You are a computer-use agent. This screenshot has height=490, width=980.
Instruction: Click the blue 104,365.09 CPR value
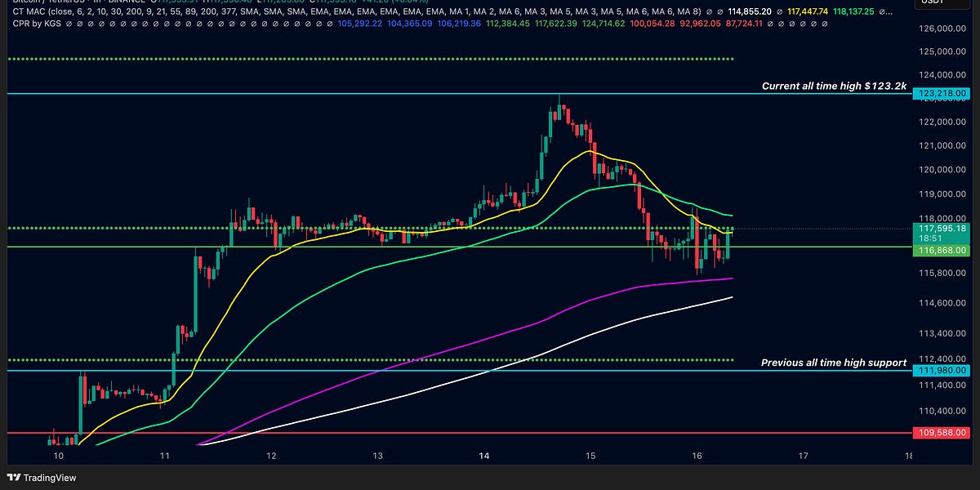(410, 25)
